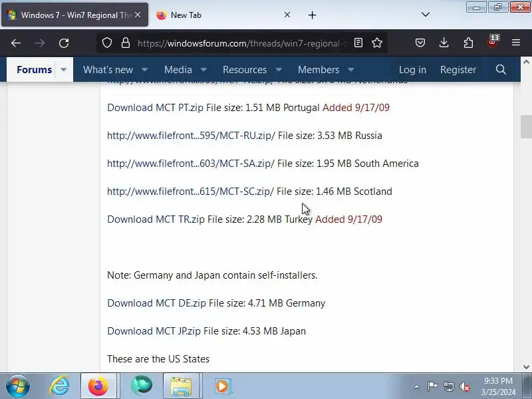Bookmark this page with the star
This screenshot has width=532, height=399.
[x=377, y=43]
